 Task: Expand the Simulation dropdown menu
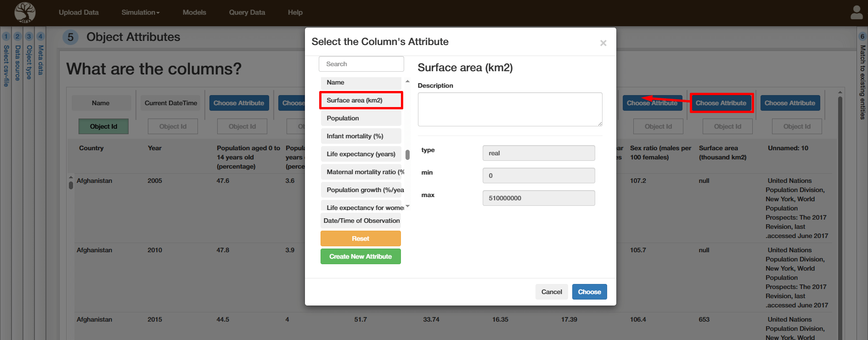click(x=140, y=12)
